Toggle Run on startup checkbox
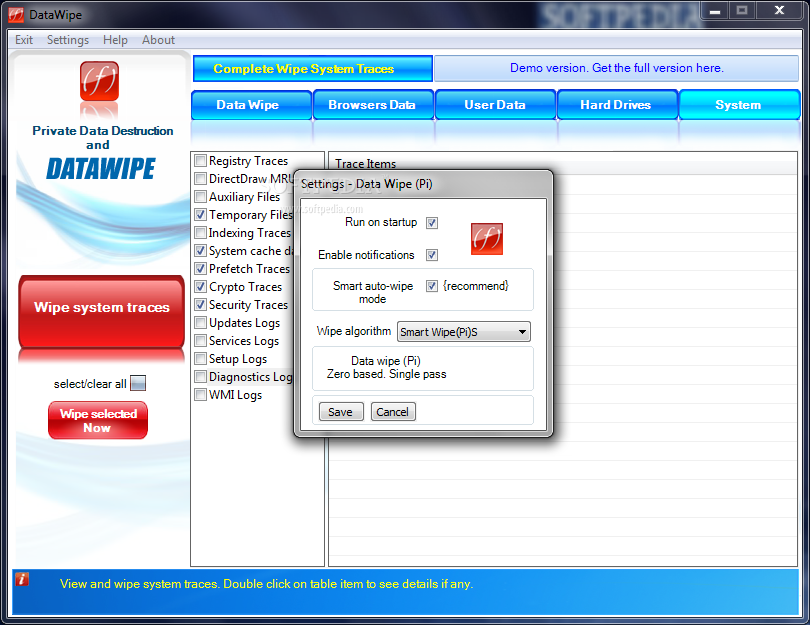 click(432, 223)
